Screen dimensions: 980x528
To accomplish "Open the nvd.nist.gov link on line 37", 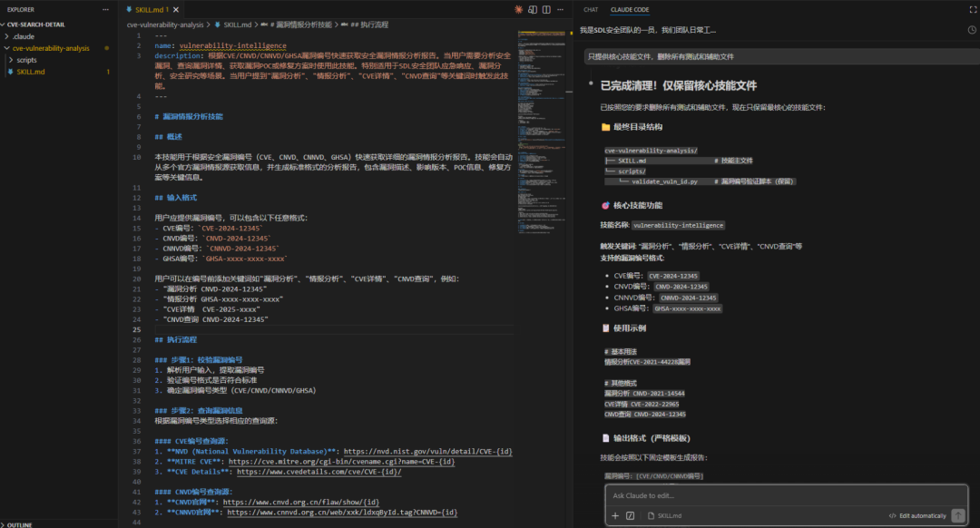I will pos(427,451).
